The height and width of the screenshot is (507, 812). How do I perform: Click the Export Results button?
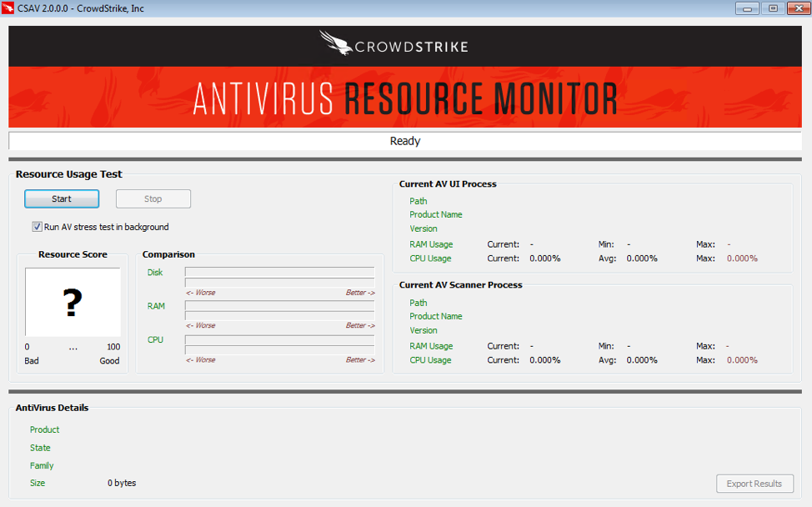[x=754, y=484]
